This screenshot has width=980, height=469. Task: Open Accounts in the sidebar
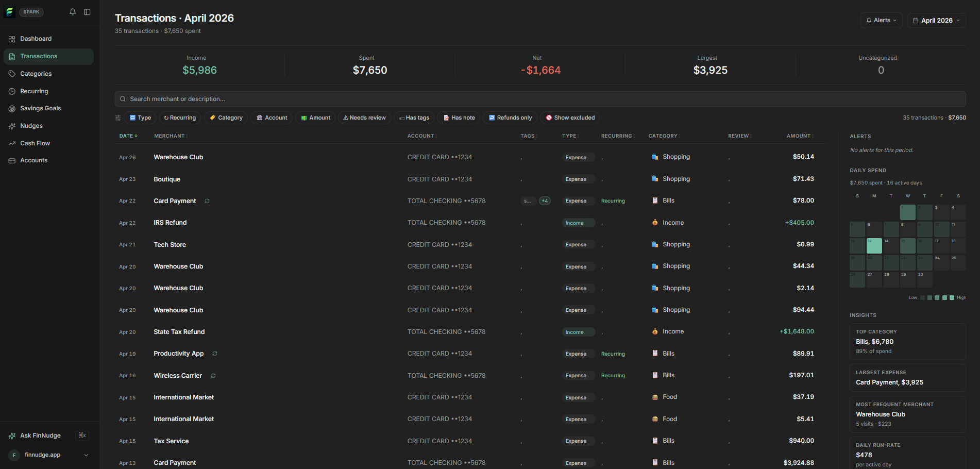pyautogui.click(x=48, y=160)
